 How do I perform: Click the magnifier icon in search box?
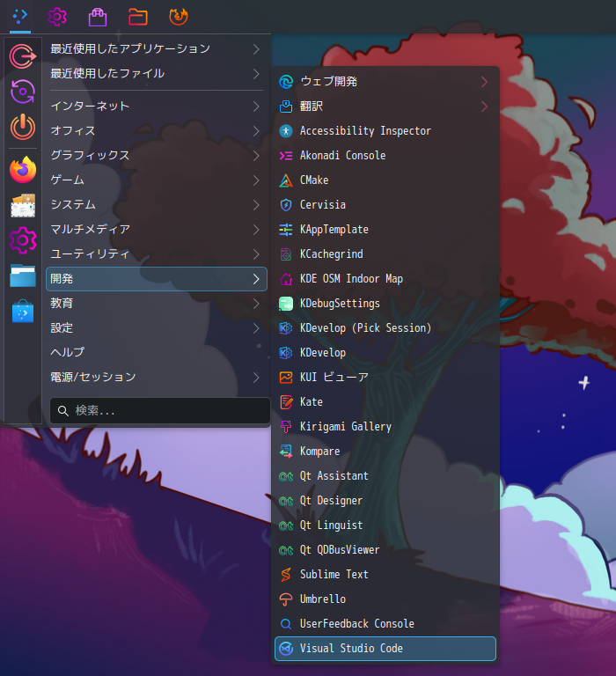pos(63,411)
